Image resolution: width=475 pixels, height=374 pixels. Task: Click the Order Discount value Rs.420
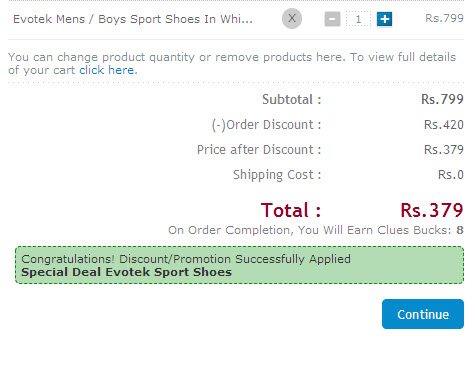(444, 125)
